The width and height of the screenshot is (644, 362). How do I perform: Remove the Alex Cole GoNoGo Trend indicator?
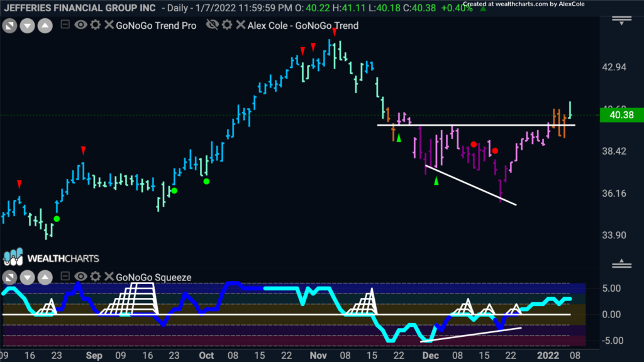[x=241, y=25]
